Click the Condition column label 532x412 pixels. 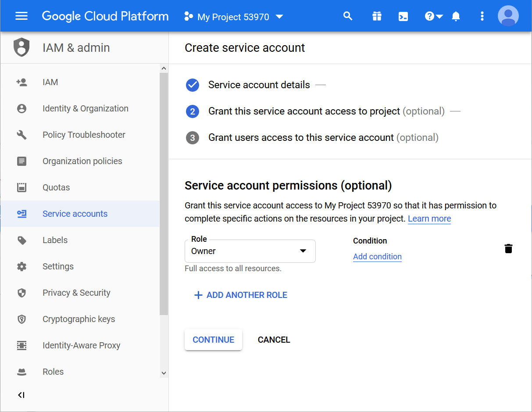pyautogui.click(x=370, y=241)
